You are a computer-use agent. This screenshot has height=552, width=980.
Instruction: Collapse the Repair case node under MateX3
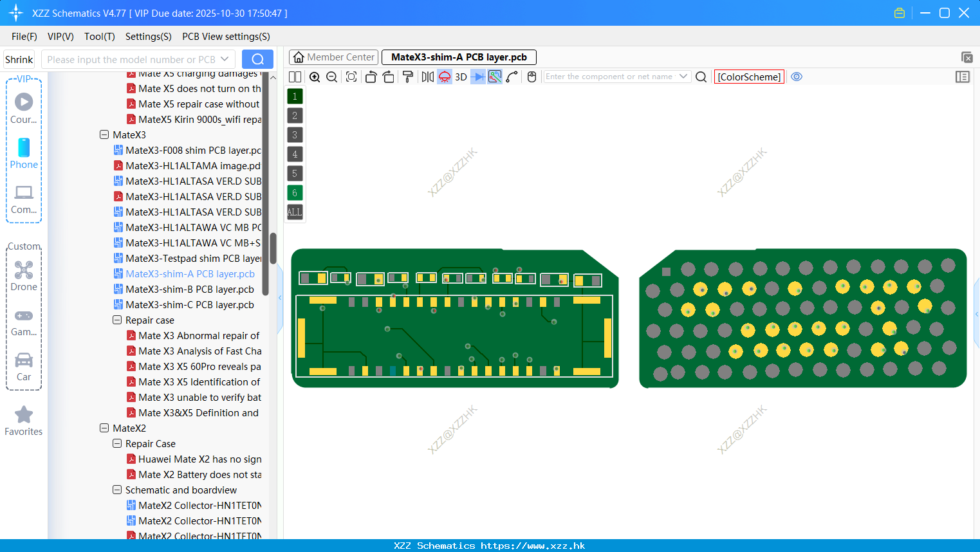[x=117, y=320]
